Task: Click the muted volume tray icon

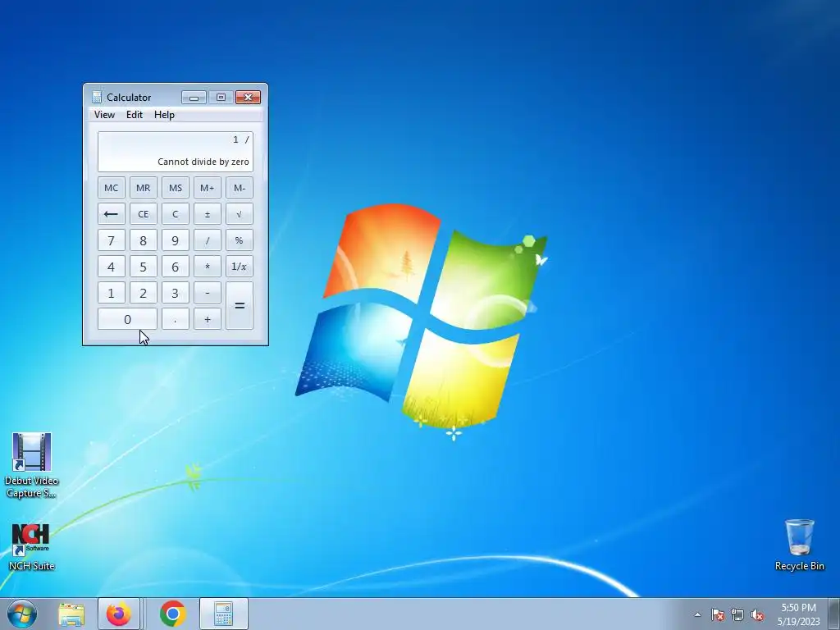Action: 757,614
